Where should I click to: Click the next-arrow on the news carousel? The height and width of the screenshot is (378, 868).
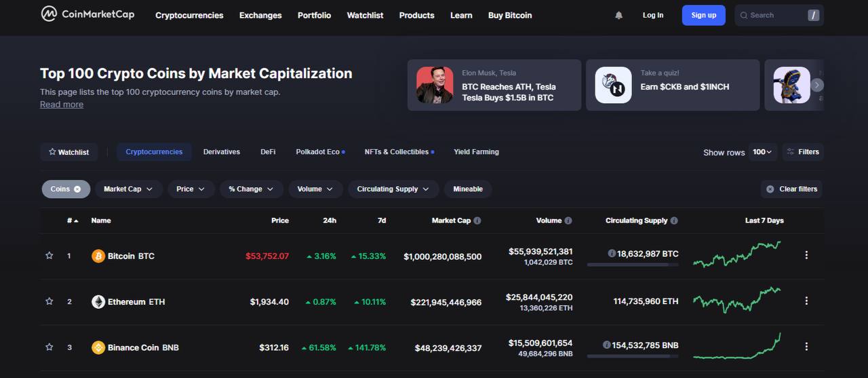817,85
